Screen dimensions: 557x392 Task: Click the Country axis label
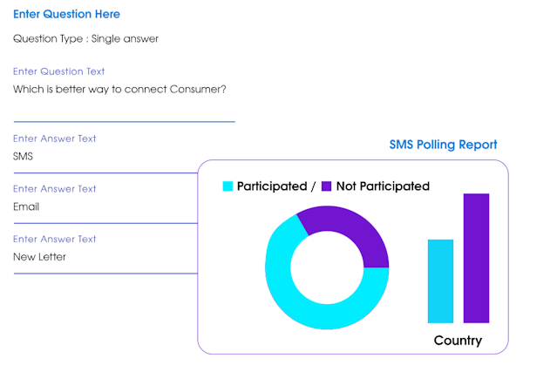[458, 341]
